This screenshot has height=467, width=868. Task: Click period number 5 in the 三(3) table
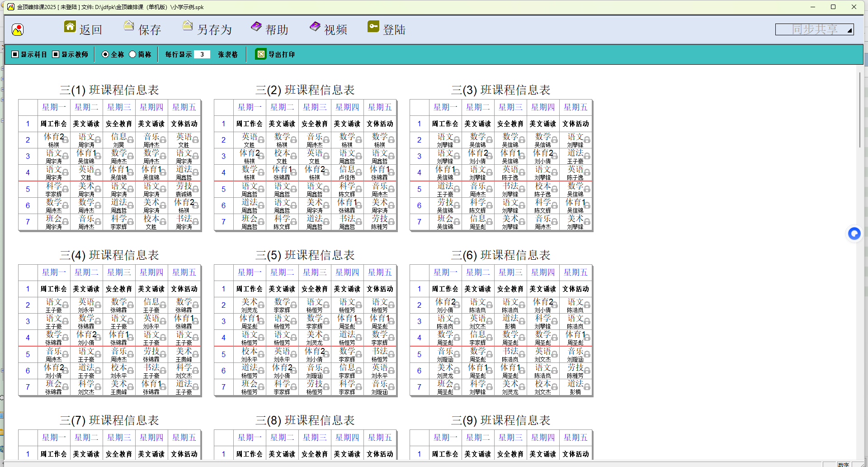tap(419, 189)
